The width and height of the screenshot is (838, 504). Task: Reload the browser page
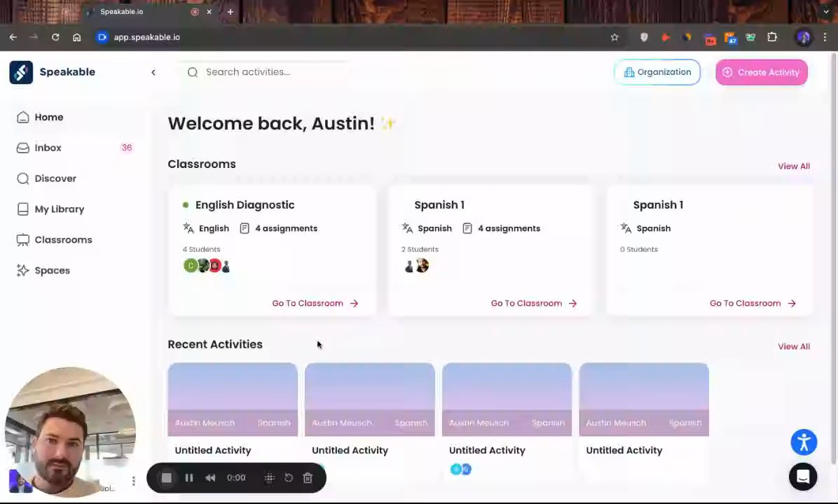tap(55, 37)
